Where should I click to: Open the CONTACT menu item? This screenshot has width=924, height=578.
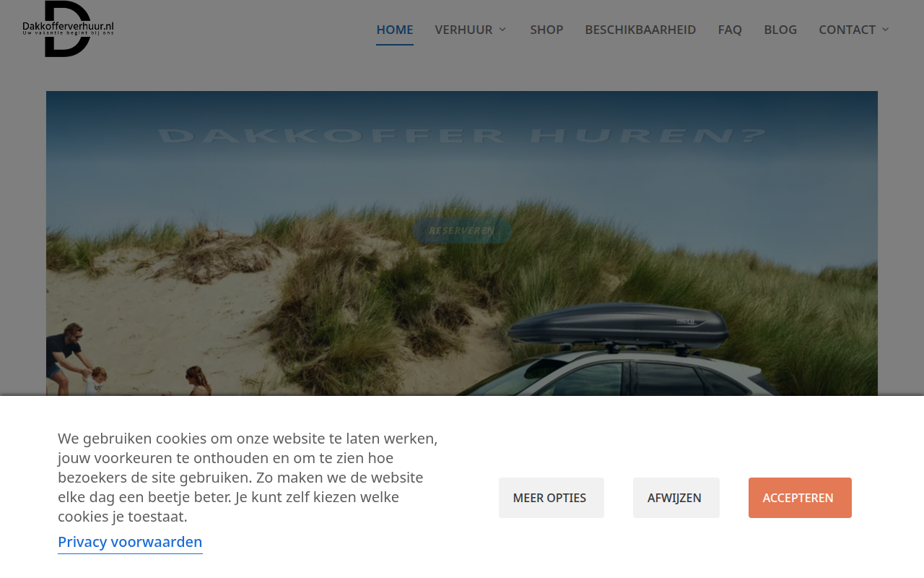click(847, 30)
